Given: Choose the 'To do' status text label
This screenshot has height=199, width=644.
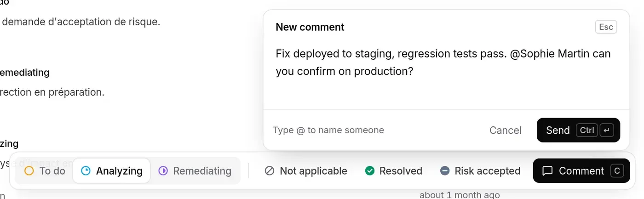Looking at the screenshot, I should point(52,171).
